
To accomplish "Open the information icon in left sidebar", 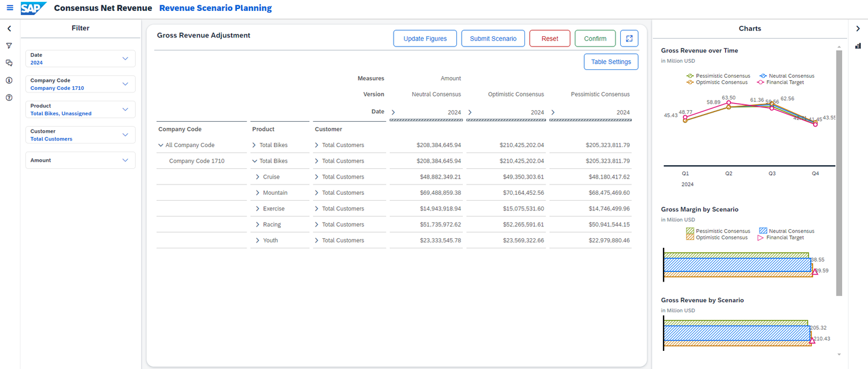I will (9, 80).
